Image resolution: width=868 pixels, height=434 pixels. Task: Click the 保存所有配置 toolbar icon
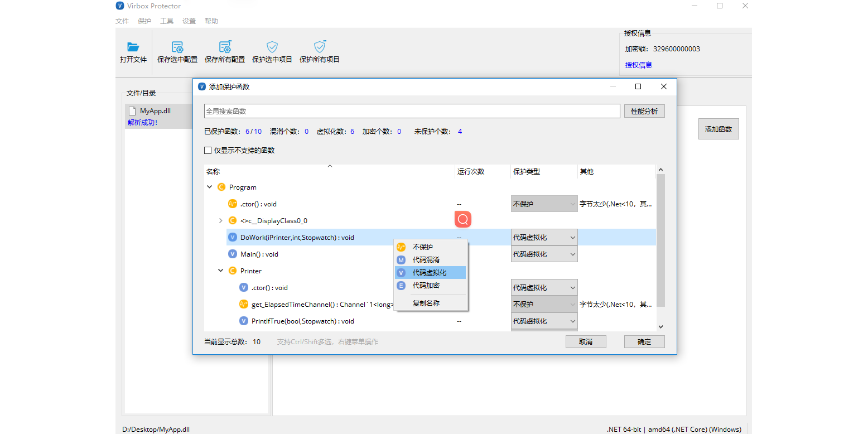(x=224, y=51)
